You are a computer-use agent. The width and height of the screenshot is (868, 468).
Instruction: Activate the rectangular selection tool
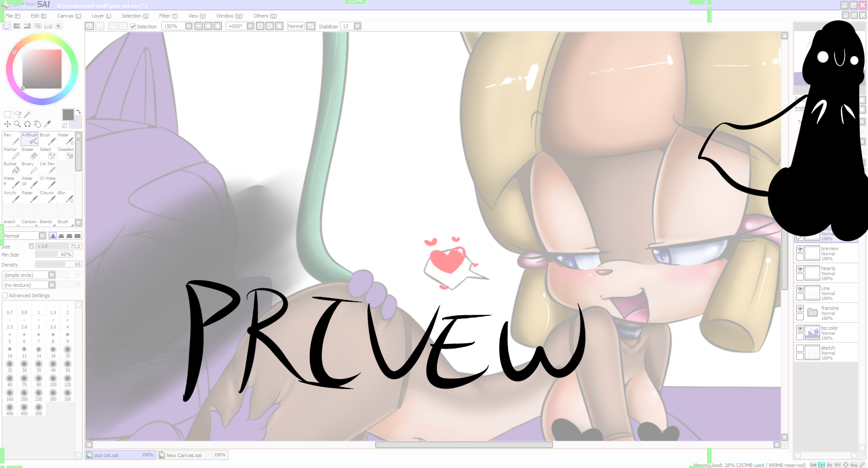tap(8, 114)
